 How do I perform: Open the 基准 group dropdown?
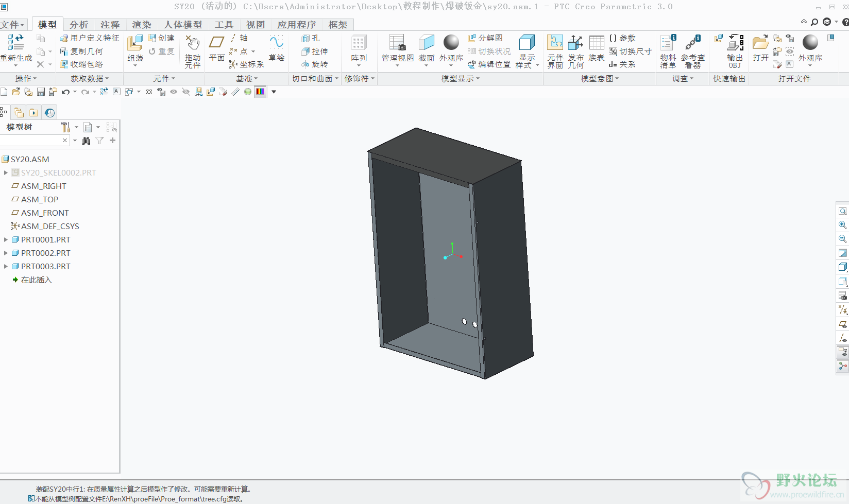247,79
